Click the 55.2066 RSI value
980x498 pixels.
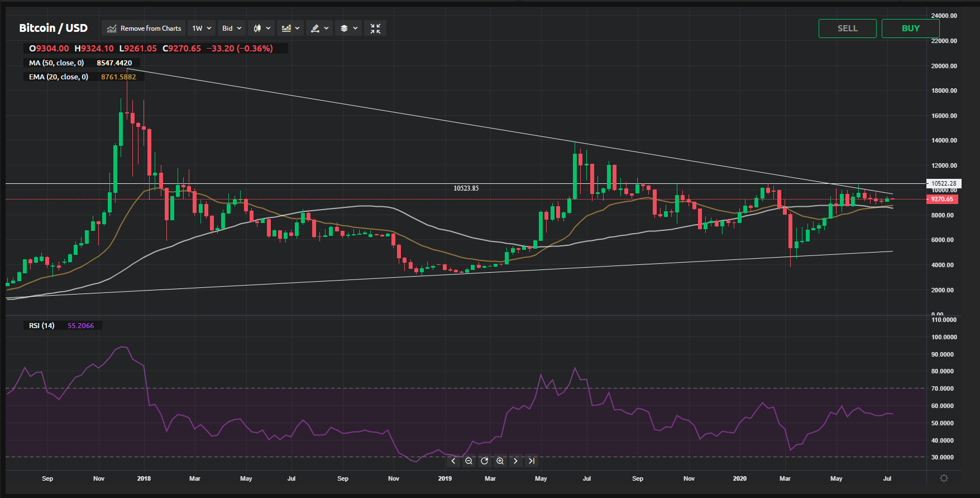point(81,326)
